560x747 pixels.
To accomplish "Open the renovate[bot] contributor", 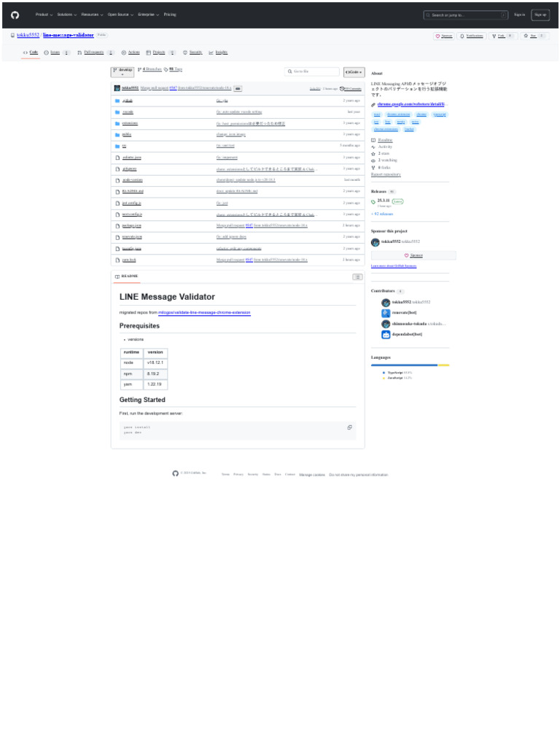I will click(404, 312).
